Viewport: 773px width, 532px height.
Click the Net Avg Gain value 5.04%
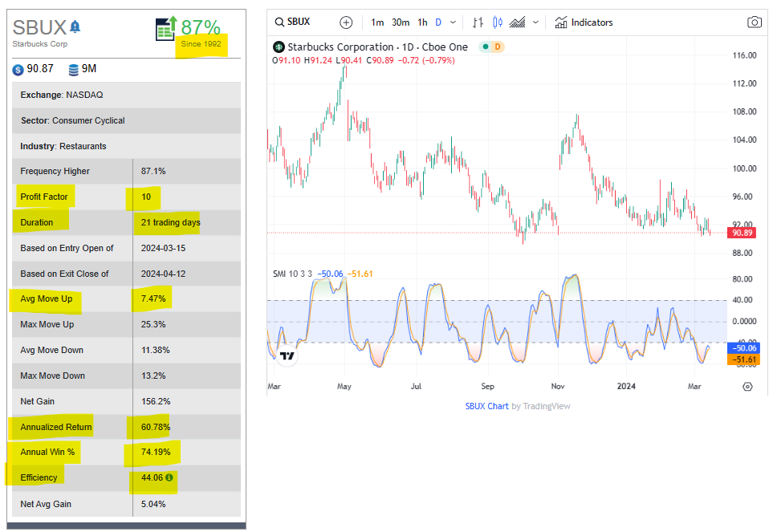(153, 504)
